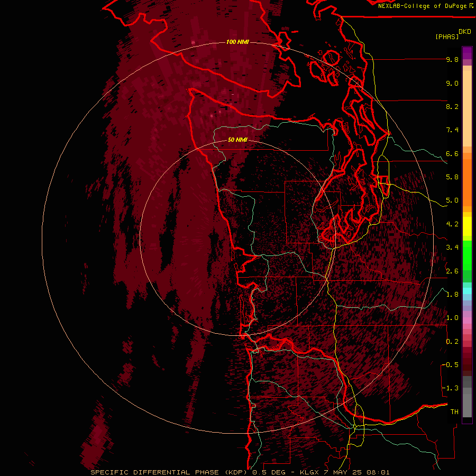The image size is (476, 476).
Task: Click the 1.8 scale value
Action: [x=452, y=295]
